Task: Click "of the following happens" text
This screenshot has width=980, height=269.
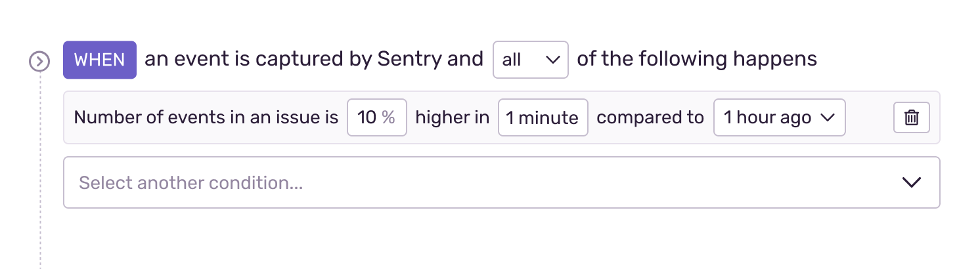Action: tap(696, 60)
